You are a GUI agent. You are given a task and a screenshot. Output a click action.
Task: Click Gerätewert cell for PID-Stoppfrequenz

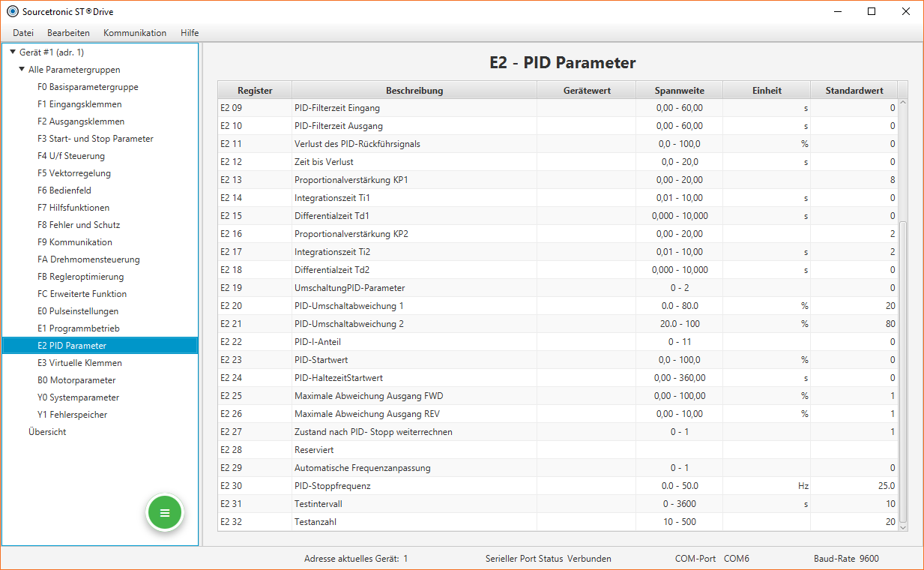586,486
